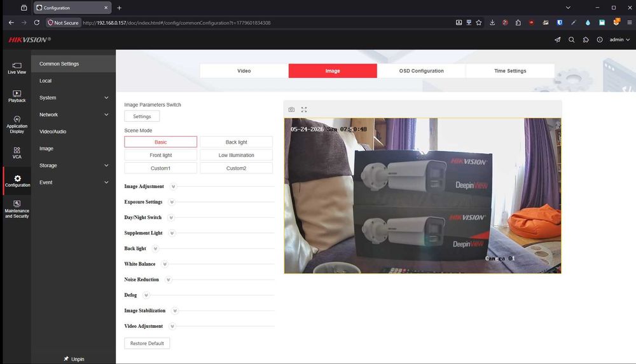This screenshot has height=364, width=636.
Task: Open Playback in the sidebar
Action: pos(17,96)
